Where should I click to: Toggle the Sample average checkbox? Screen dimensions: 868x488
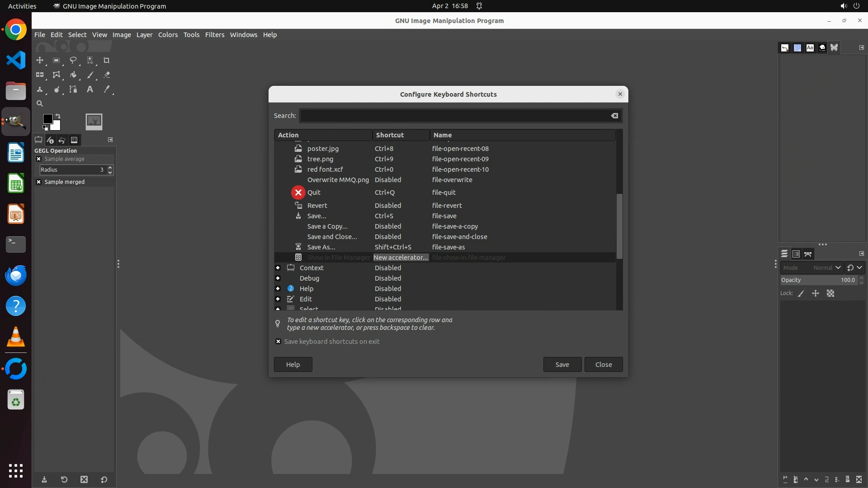point(39,159)
